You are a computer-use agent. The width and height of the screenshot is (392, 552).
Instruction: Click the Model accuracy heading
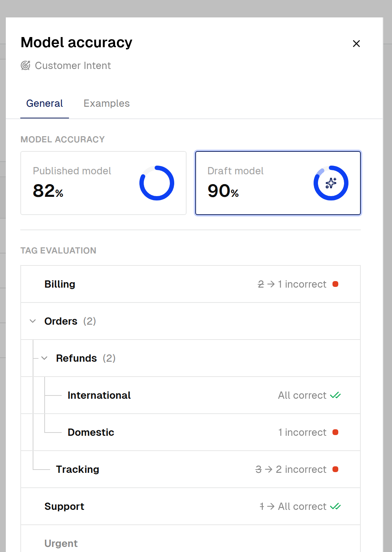pyautogui.click(x=77, y=42)
